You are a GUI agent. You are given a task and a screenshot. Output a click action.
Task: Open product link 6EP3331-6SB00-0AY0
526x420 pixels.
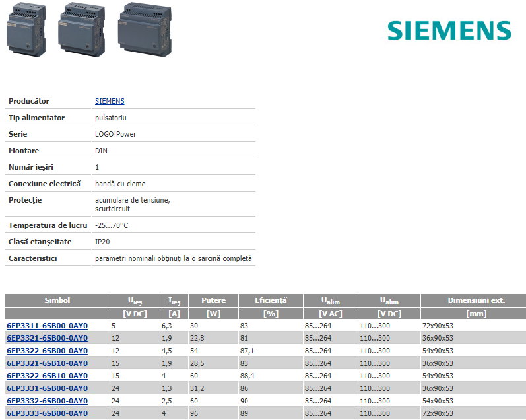tap(48, 388)
